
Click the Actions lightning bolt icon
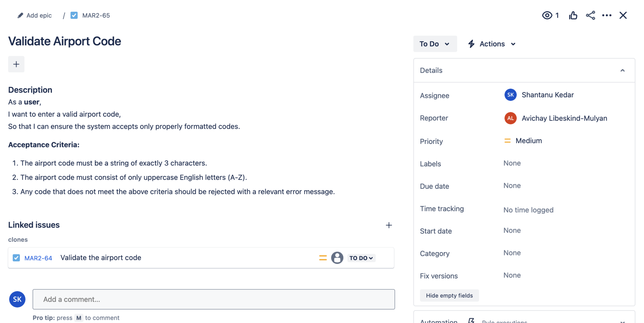471,44
